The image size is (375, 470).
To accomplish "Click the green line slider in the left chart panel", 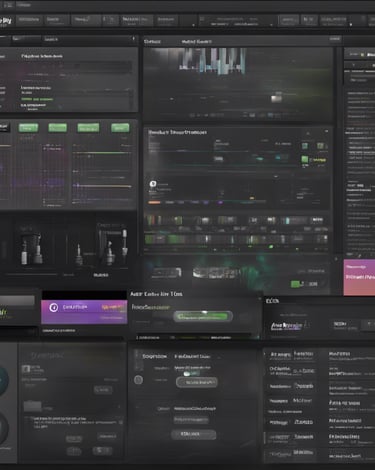I will [102, 153].
